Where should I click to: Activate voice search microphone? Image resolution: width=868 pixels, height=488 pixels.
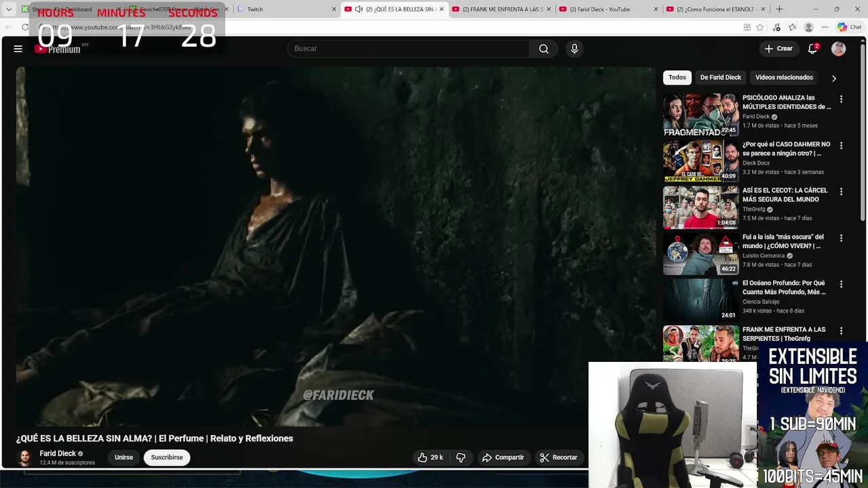click(574, 49)
